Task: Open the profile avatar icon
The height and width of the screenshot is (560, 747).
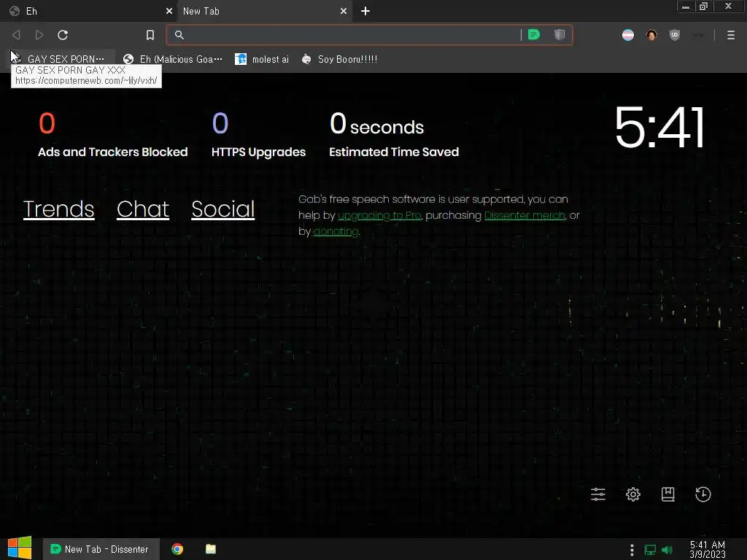Action: click(x=651, y=35)
